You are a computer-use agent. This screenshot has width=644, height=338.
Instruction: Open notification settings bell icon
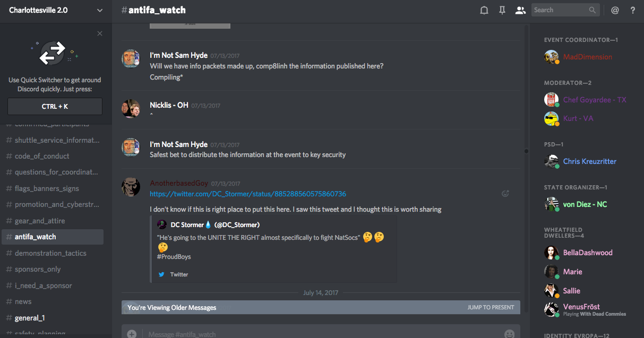(x=484, y=10)
